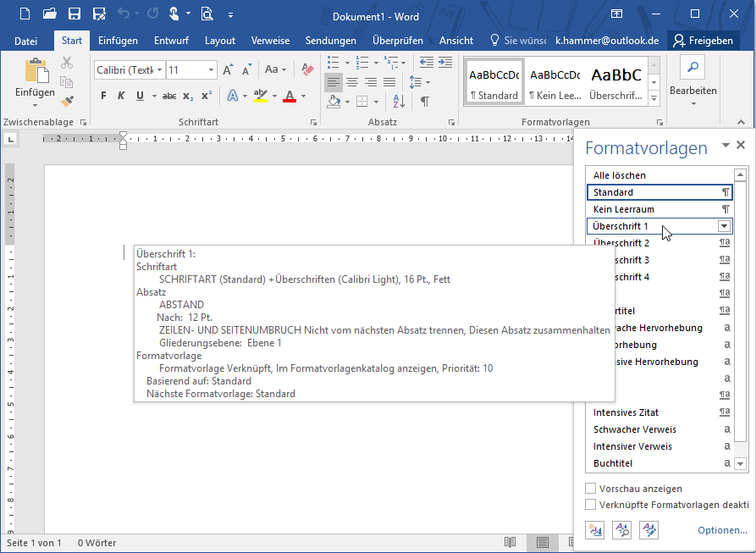The image size is (756, 553).
Task: Click the New Style icon in Formatvorlagen pane
Action: 594,530
